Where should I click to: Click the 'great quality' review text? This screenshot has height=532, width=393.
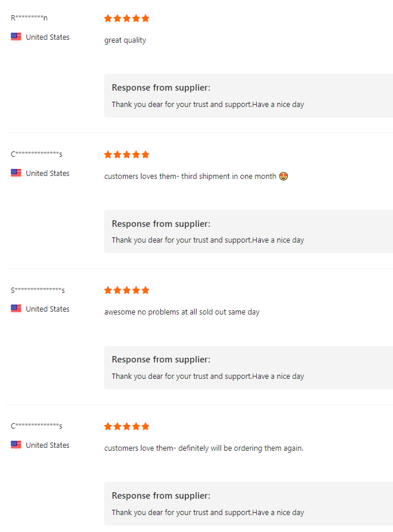[x=125, y=40]
